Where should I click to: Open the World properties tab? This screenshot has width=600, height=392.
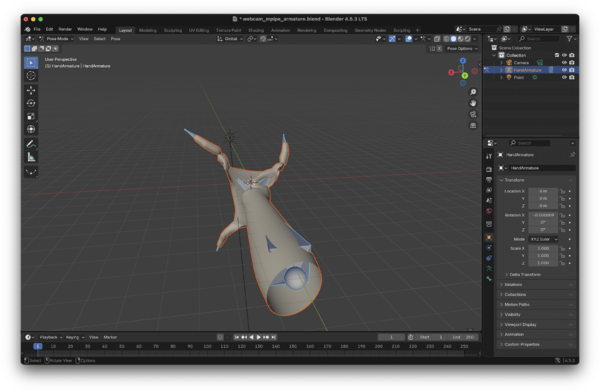pyautogui.click(x=489, y=211)
